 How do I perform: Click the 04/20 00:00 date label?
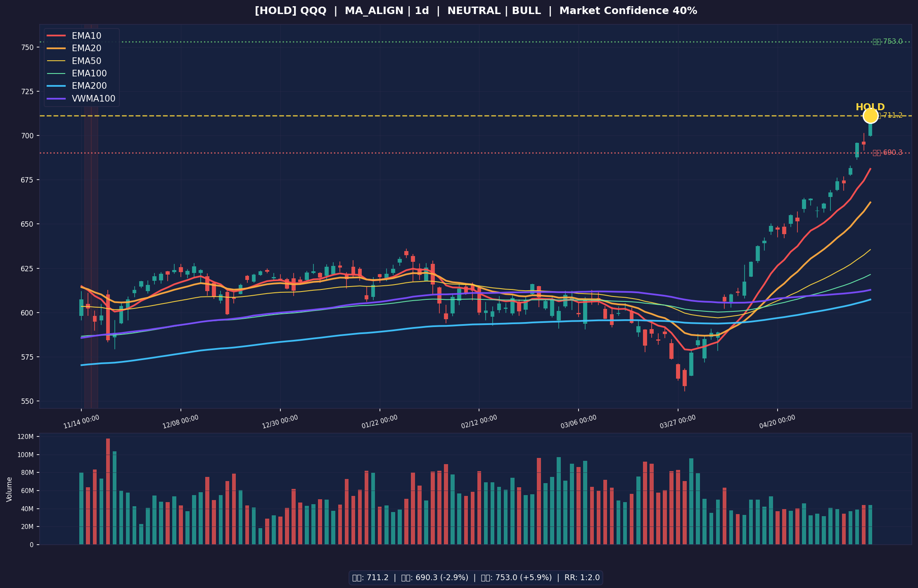pyautogui.click(x=777, y=422)
